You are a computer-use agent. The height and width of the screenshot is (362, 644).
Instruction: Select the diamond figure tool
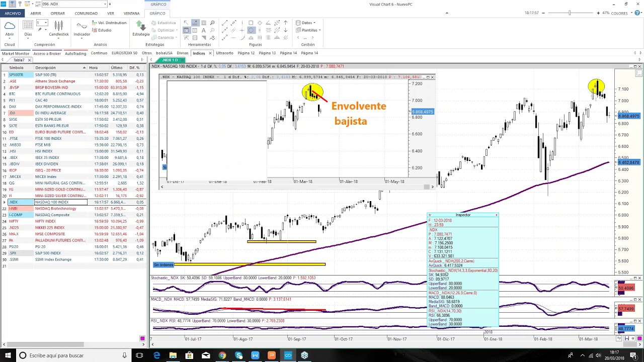click(x=260, y=23)
